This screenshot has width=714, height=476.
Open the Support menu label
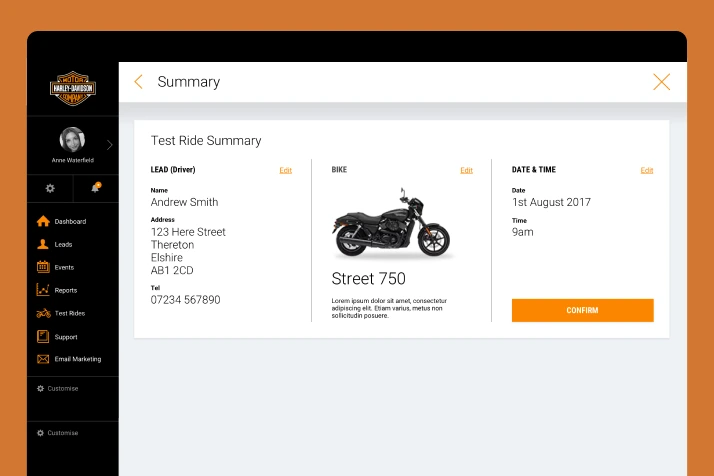pyautogui.click(x=66, y=337)
